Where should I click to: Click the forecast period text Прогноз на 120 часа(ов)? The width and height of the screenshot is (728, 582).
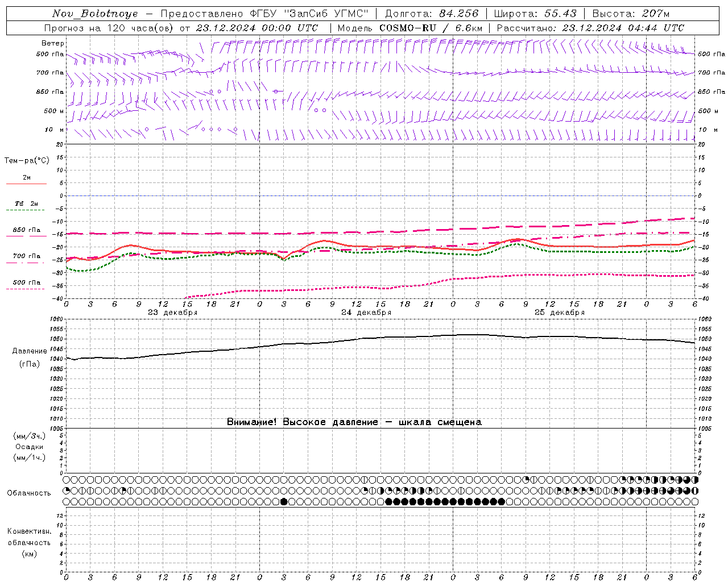[109, 28]
